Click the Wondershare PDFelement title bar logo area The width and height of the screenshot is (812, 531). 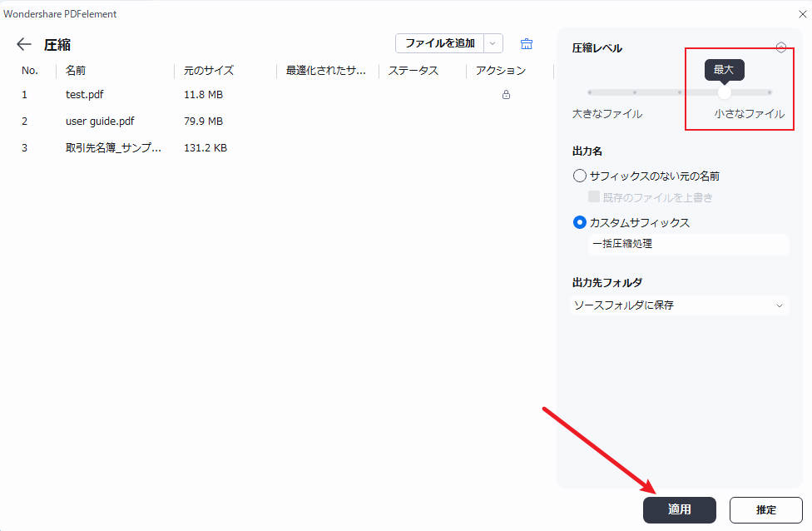[61, 13]
